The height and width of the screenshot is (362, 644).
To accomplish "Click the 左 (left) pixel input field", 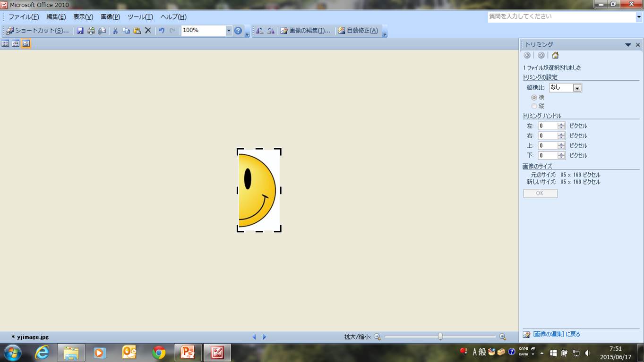I will 548,126.
